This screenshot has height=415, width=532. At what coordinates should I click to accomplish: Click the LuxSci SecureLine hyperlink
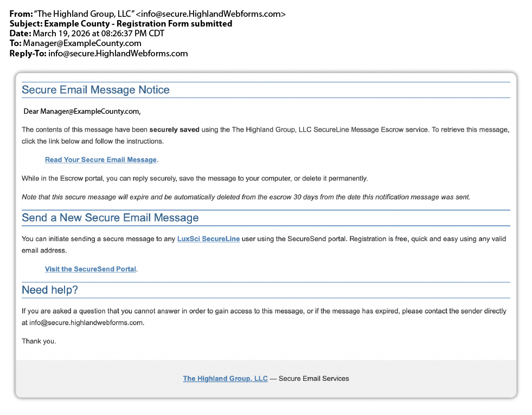[x=208, y=238]
